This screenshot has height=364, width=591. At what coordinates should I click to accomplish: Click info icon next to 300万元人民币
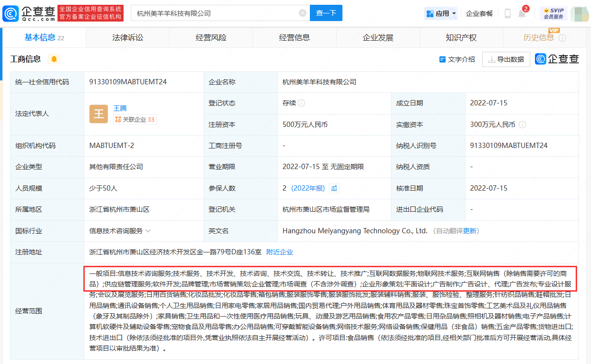pyautogui.click(x=523, y=125)
